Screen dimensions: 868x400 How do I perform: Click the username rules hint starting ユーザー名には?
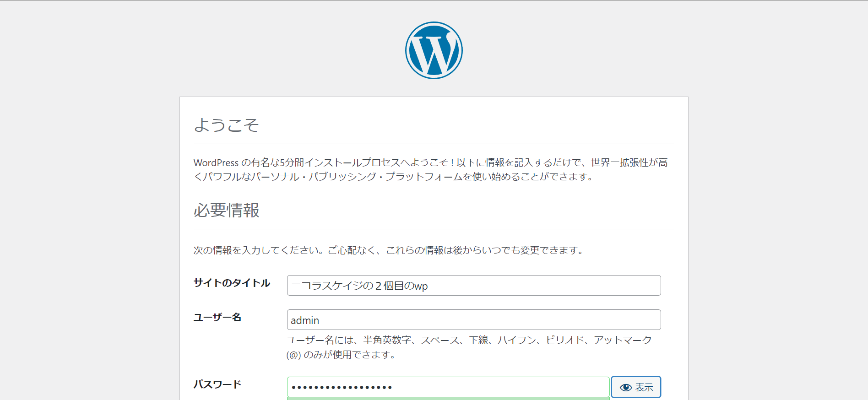click(469, 347)
